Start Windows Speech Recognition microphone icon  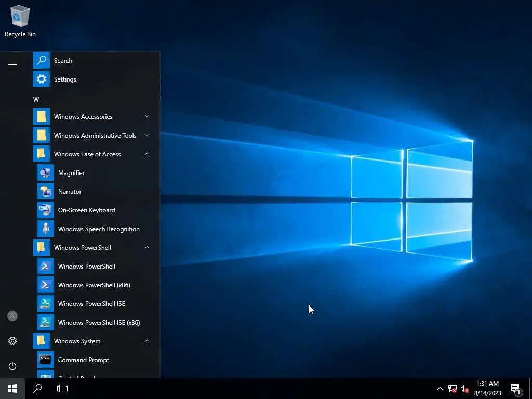click(x=46, y=229)
